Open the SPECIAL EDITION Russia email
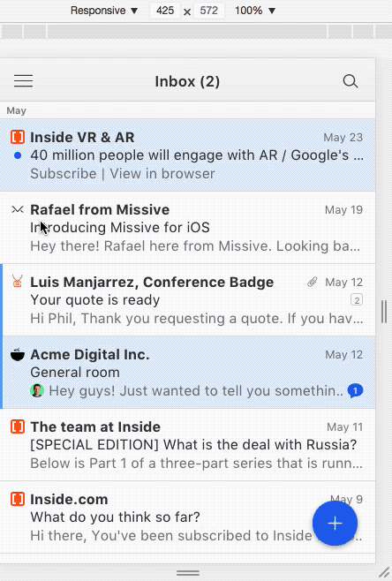Screen dimensions: 392x581 pyautogui.click(x=187, y=445)
